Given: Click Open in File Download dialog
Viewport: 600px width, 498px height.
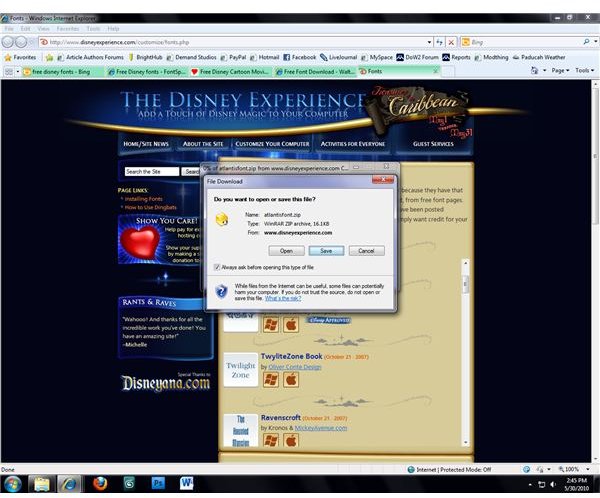Looking at the screenshot, I should (x=286, y=251).
